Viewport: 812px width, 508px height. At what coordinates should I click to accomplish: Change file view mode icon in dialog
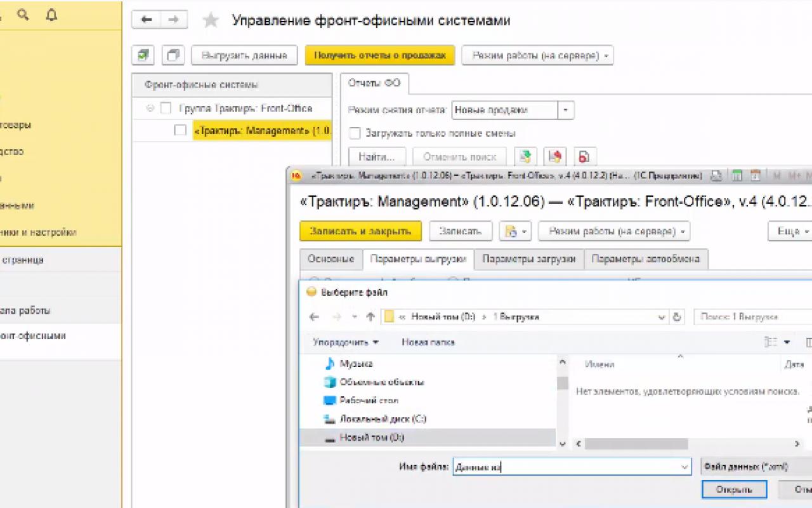[771, 342]
